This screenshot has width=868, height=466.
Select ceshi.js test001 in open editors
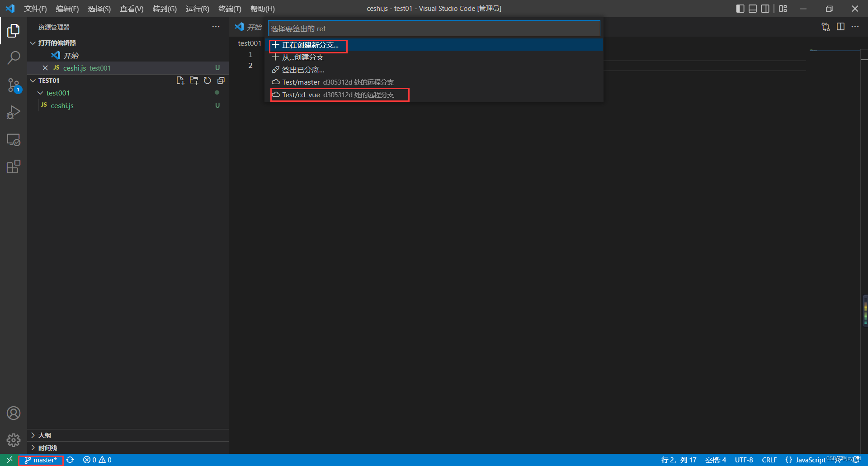pyautogui.click(x=128, y=68)
